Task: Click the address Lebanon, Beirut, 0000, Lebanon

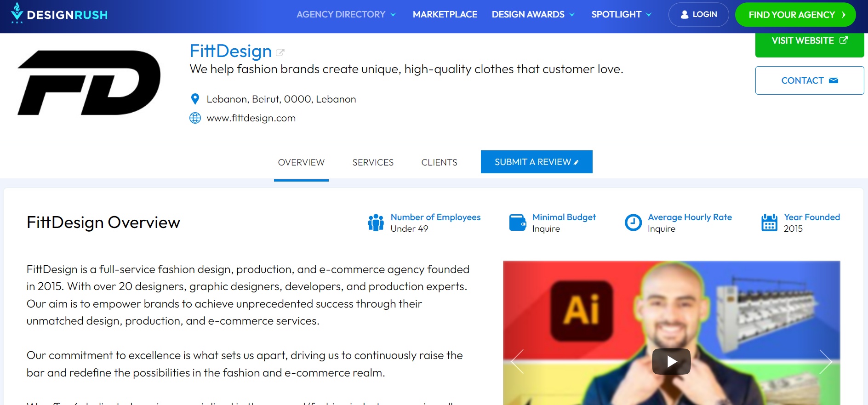Action: click(281, 99)
